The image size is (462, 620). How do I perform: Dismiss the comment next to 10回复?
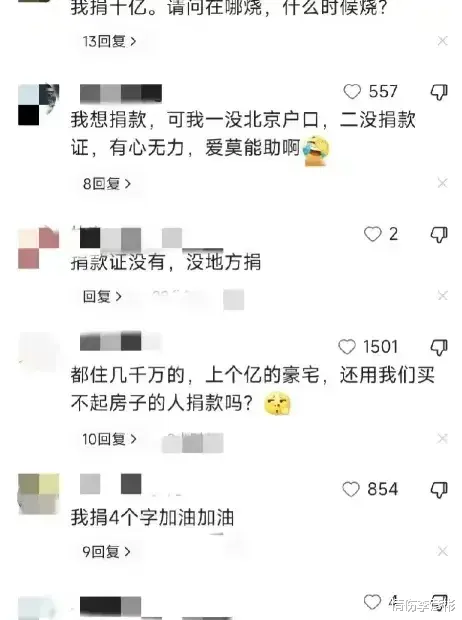442,438
